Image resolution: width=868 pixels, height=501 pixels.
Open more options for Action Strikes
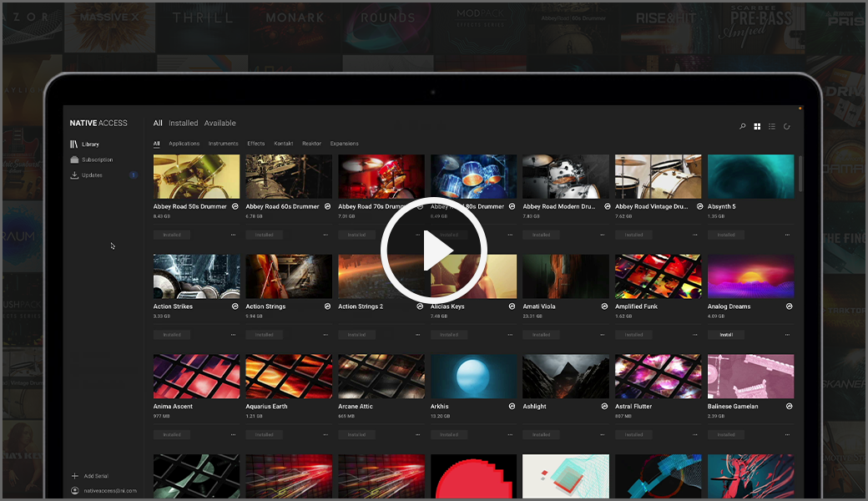[x=233, y=334]
